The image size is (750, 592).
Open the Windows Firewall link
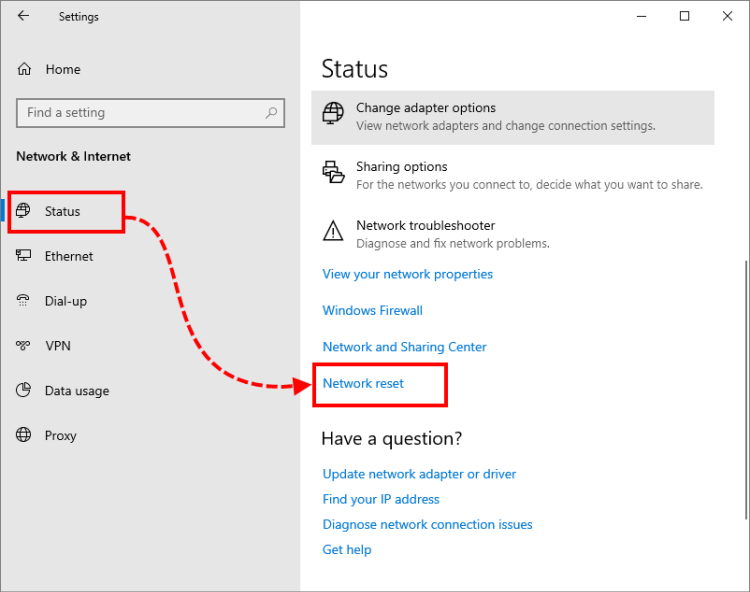tap(372, 310)
